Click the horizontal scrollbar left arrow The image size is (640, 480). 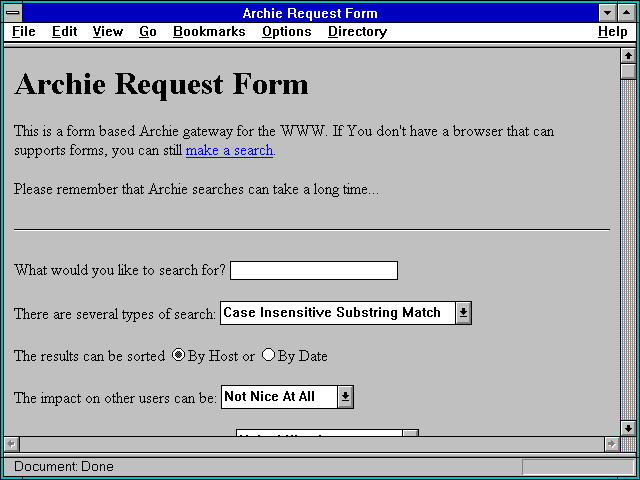11,444
